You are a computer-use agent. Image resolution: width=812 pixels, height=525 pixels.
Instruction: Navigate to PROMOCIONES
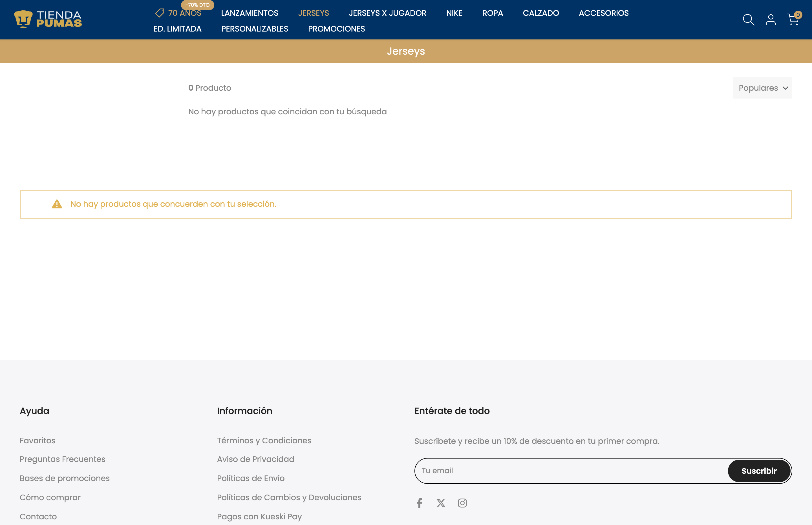pyautogui.click(x=336, y=29)
